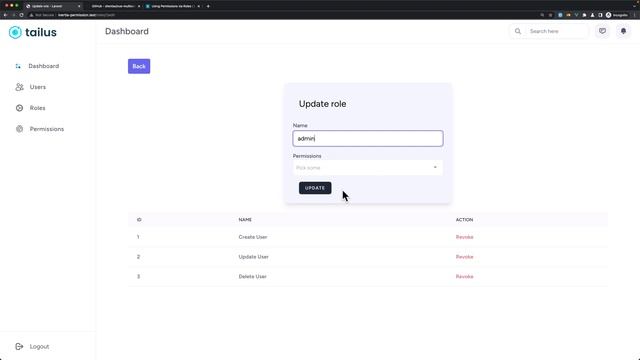The width and height of the screenshot is (640, 360).
Task: Open Users in the sidebar
Action: (x=38, y=87)
